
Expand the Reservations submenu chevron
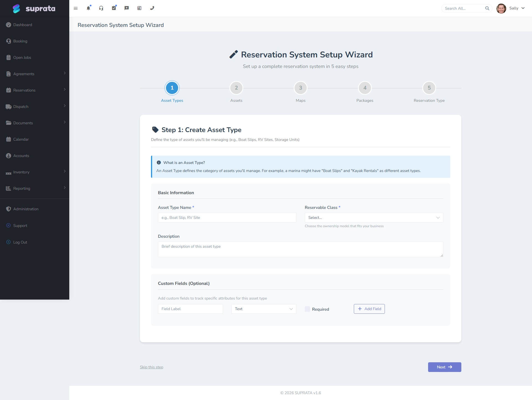tap(65, 90)
